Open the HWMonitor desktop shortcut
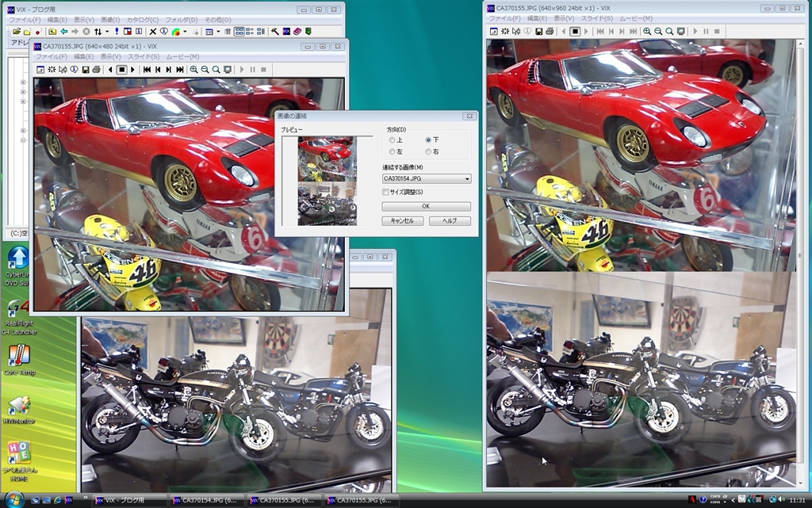812x508 pixels. point(19,411)
